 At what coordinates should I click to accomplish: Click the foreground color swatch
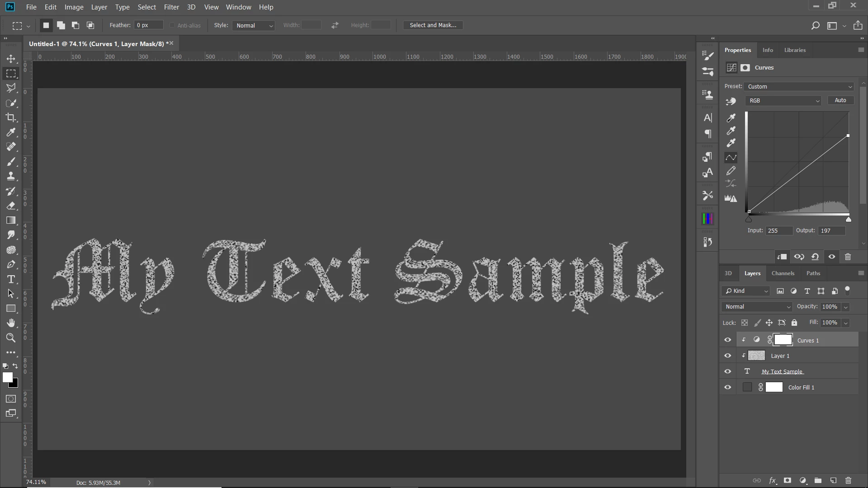(7, 377)
